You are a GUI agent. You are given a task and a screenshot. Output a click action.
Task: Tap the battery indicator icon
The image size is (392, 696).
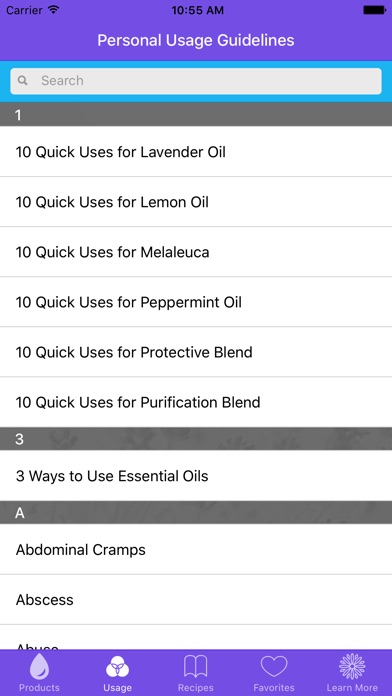374,10
